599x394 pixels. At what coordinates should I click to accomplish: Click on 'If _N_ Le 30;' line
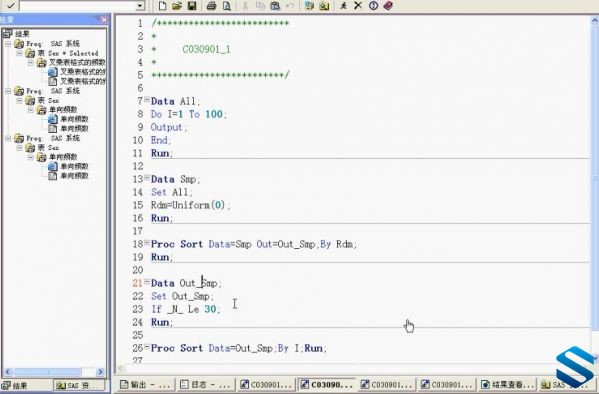pos(186,309)
